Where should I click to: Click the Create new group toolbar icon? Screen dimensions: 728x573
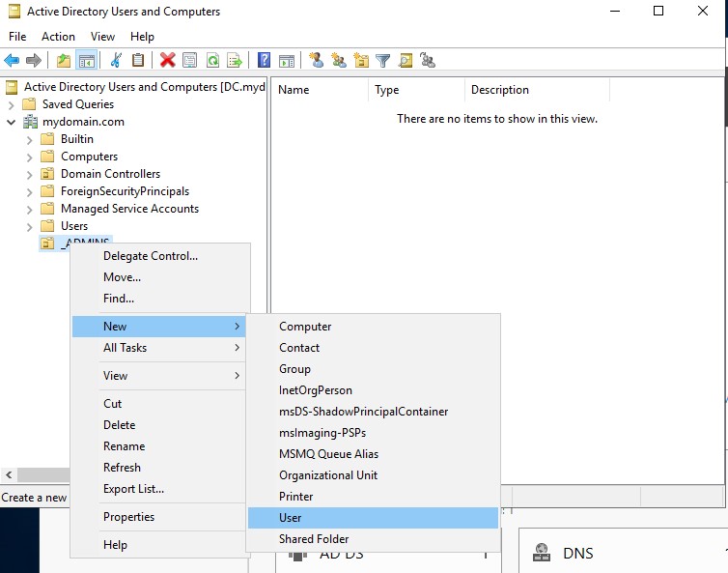click(x=339, y=61)
